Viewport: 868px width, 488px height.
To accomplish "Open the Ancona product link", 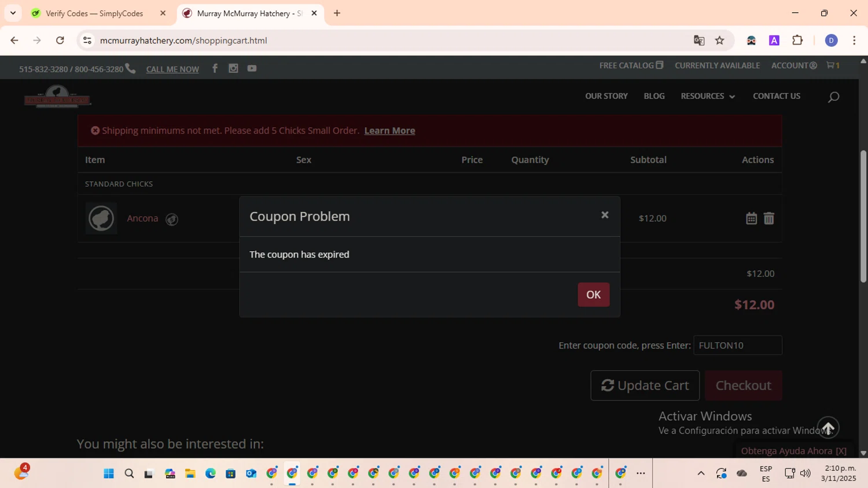I will pos(142,218).
